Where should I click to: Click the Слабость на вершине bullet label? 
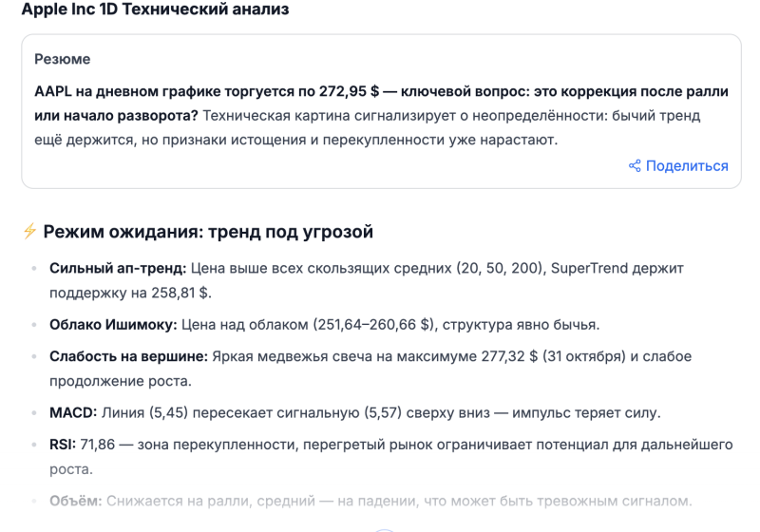tap(128, 356)
